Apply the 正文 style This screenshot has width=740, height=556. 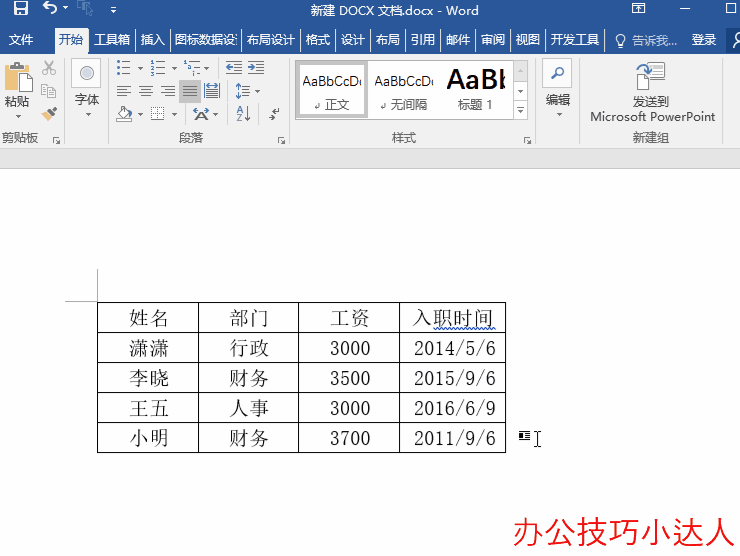pyautogui.click(x=332, y=90)
